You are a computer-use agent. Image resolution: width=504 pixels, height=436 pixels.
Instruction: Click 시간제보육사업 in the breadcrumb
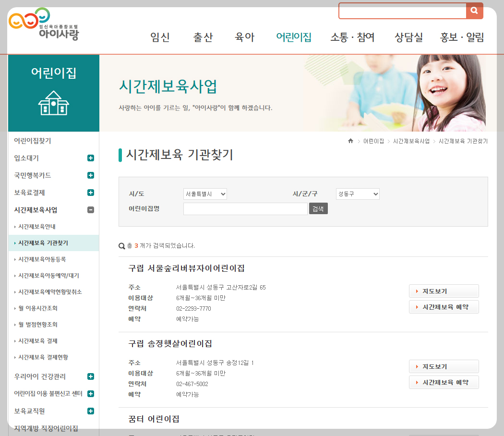[411, 141]
